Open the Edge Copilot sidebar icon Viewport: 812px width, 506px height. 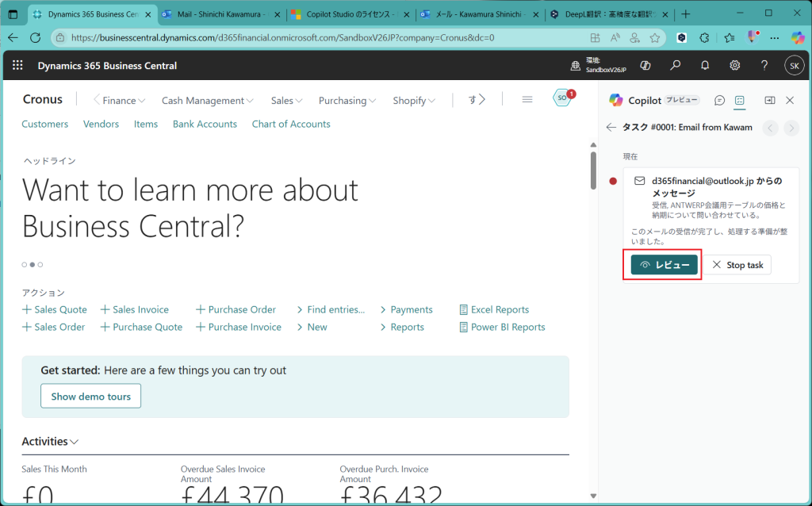(798, 38)
